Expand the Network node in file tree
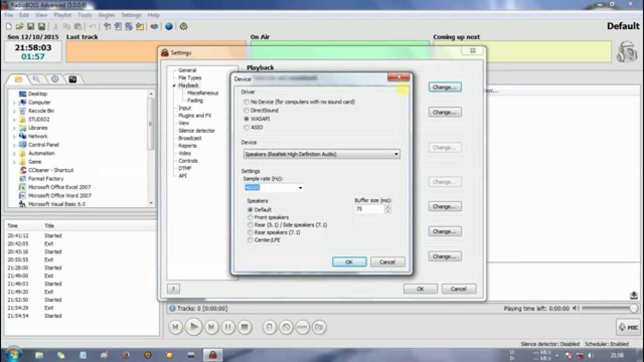This screenshot has height=362, width=644. tap(15, 136)
